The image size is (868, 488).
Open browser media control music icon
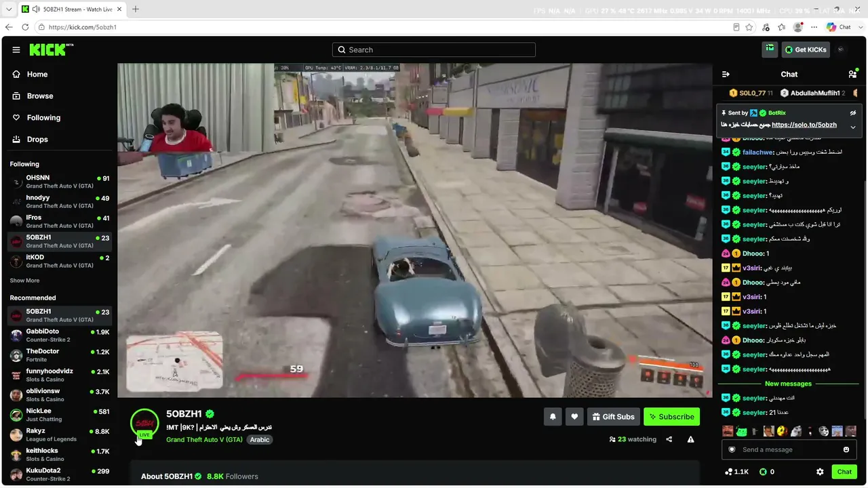click(766, 27)
